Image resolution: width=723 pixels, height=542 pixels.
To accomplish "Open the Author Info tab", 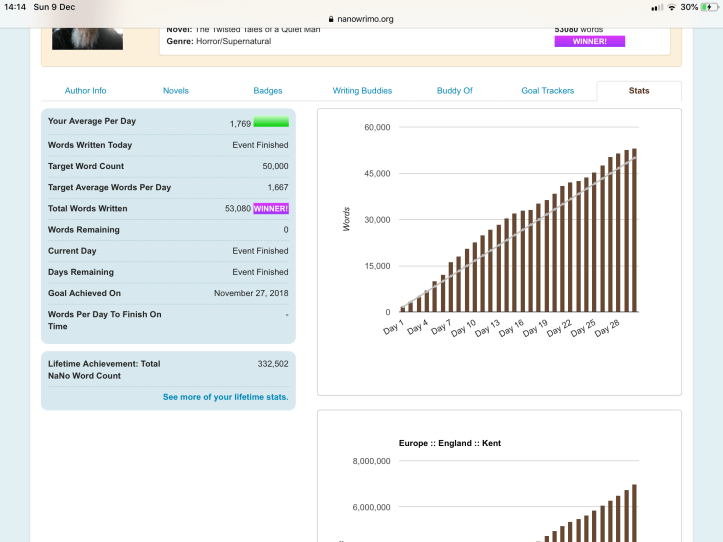I will click(85, 91).
